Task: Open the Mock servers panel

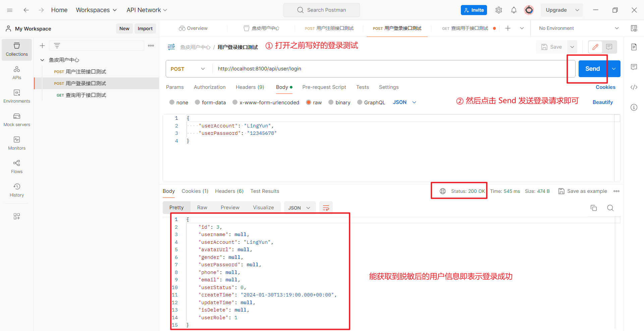Action: point(17,120)
